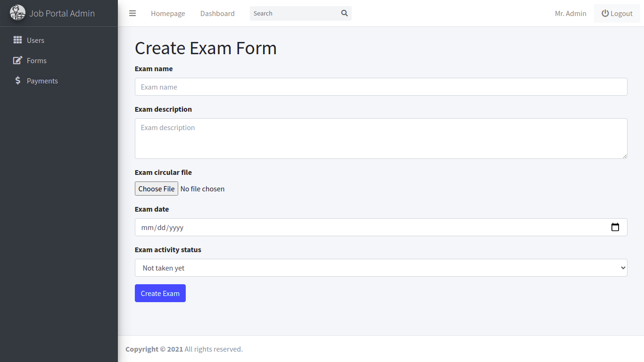Open the Homepage nav link
644x362 pixels.
point(168,13)
